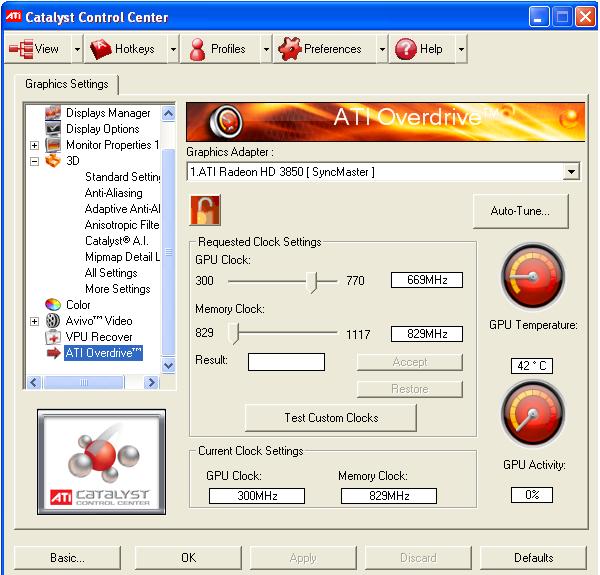600x575 pixels.
Task: Open the Profiles dropdown arrow
Action: tap(266, 49)
